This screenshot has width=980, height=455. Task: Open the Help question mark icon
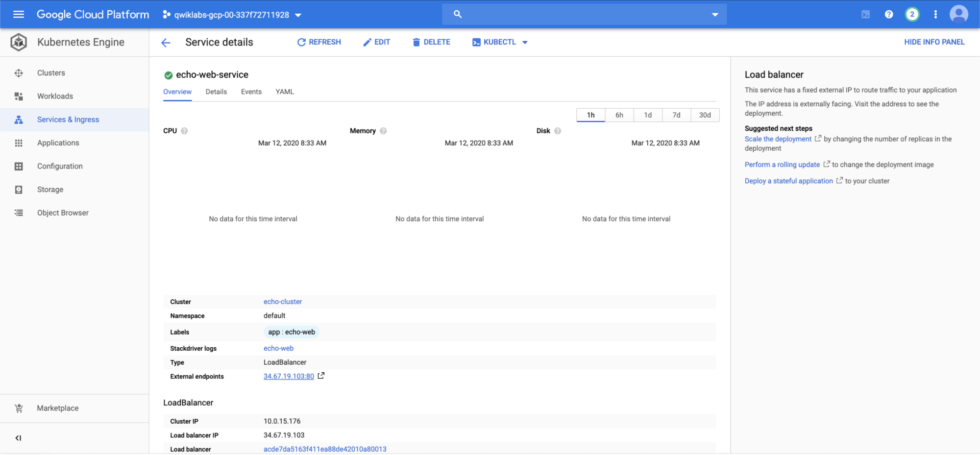pyautogui.click(x=889, y=14)
